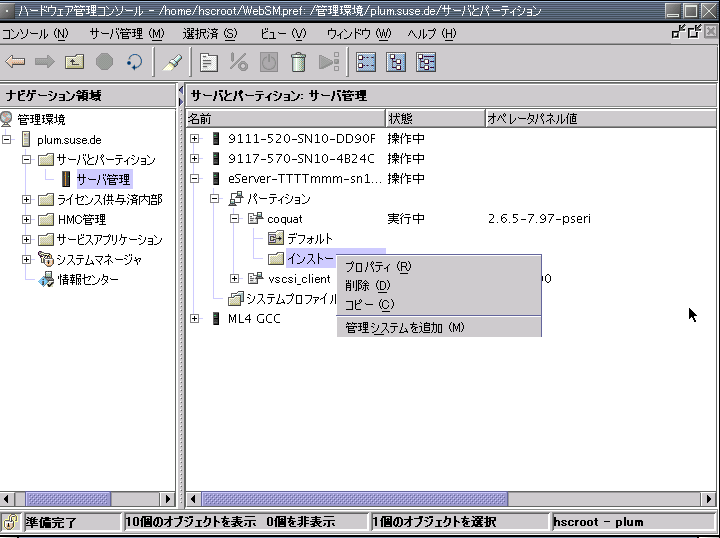Choose 削除 (D) from context menu
Image resolution: width=720 pixels, height=538 pixels.
pyautogui.click(x=439, y=286)
